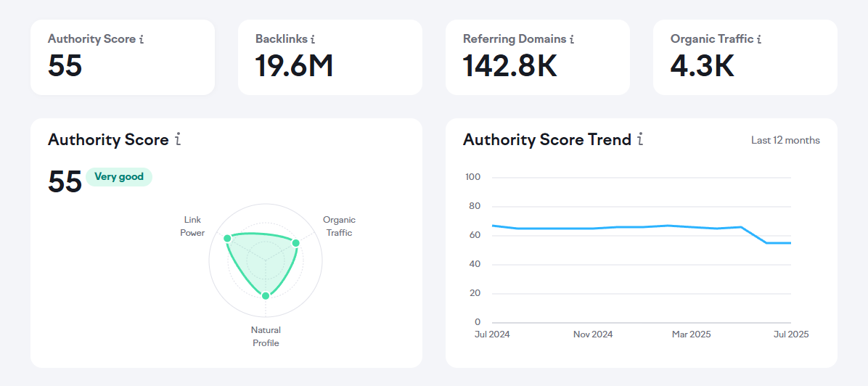Click the 142.8K referring domains value
The width and height of the screenshot is (868, 386).
tap(509, 65)
